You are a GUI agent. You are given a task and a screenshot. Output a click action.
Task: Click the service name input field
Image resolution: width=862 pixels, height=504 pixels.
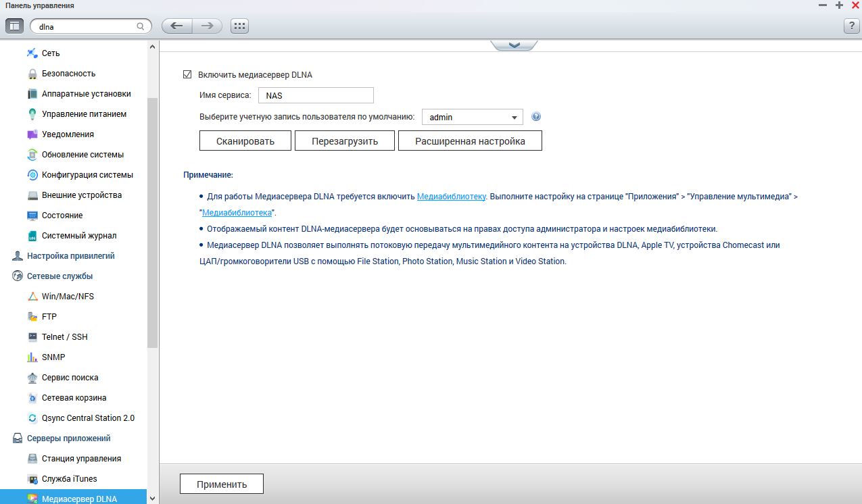[316, 96]
